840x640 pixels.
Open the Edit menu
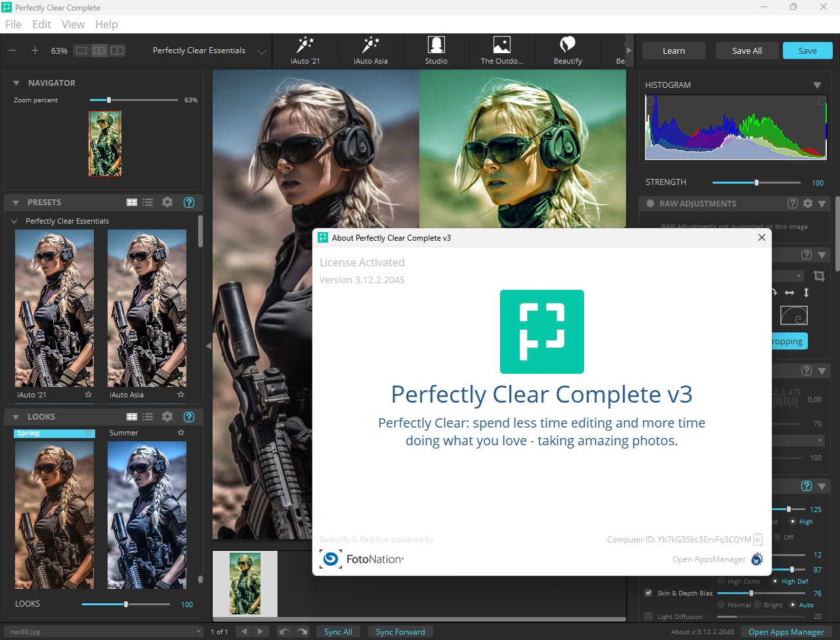pos(41,24)
